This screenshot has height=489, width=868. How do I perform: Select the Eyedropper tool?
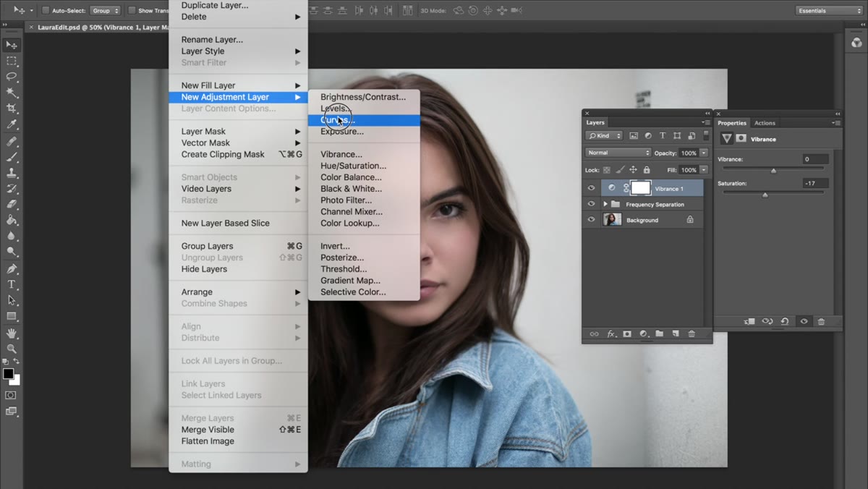[12, 124]
